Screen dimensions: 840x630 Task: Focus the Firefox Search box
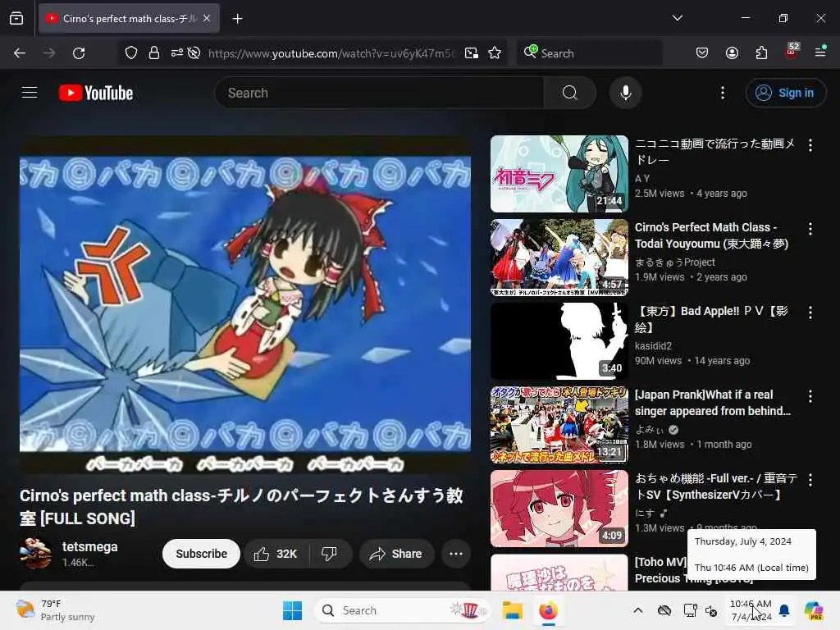coord(589,53)
